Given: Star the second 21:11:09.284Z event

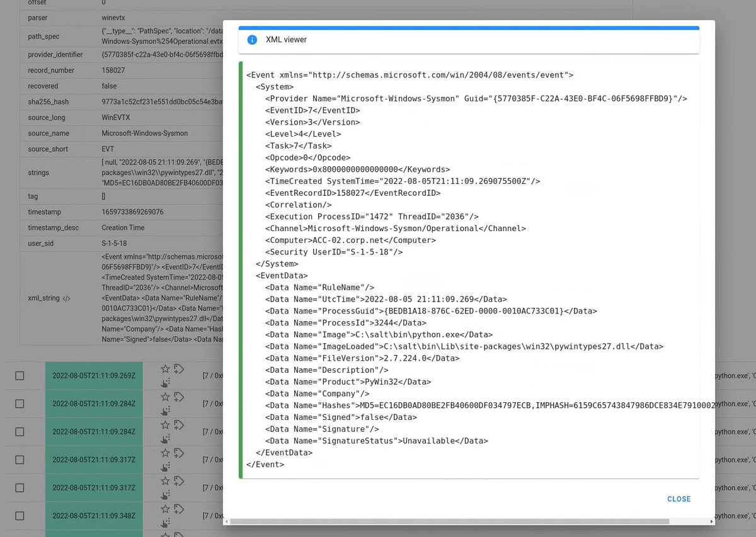Looking at the screenshot, I should (165, 425).
